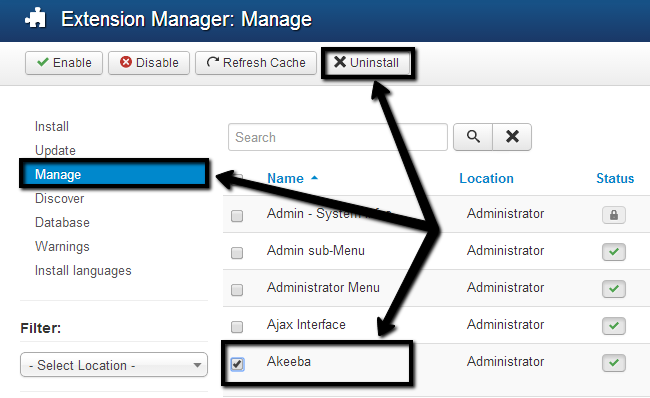Click the search magnifier icon button
Screen dimensions: 650x398
473,137
